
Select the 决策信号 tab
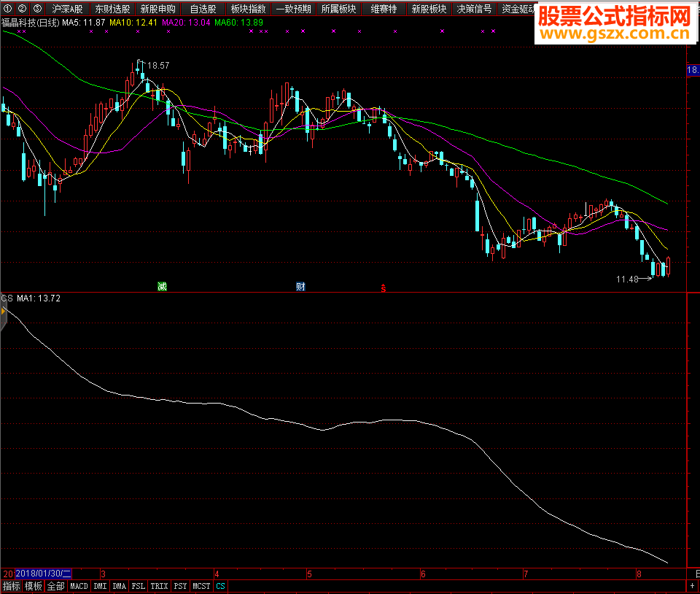474,9
